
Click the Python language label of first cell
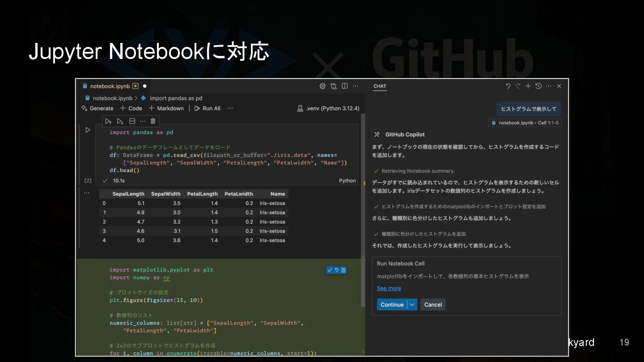347,181
